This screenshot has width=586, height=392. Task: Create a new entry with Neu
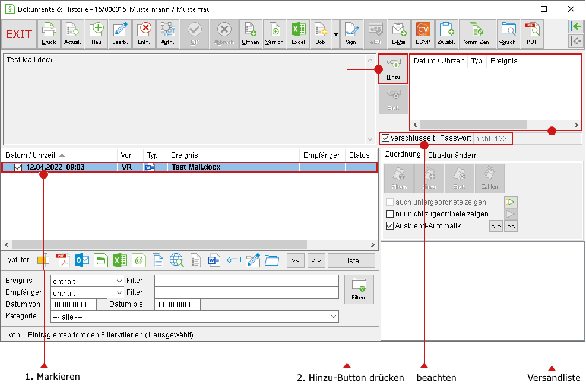click(x=96, y=34)
